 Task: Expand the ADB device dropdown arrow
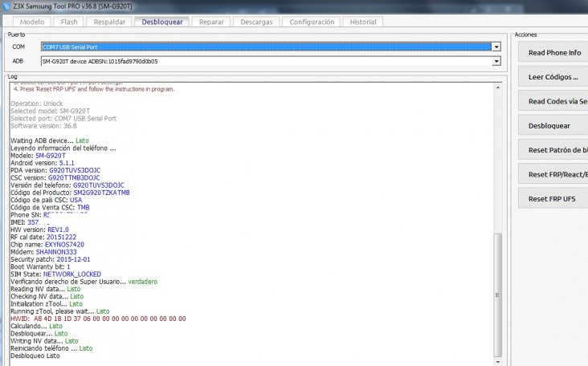point(496,61)
